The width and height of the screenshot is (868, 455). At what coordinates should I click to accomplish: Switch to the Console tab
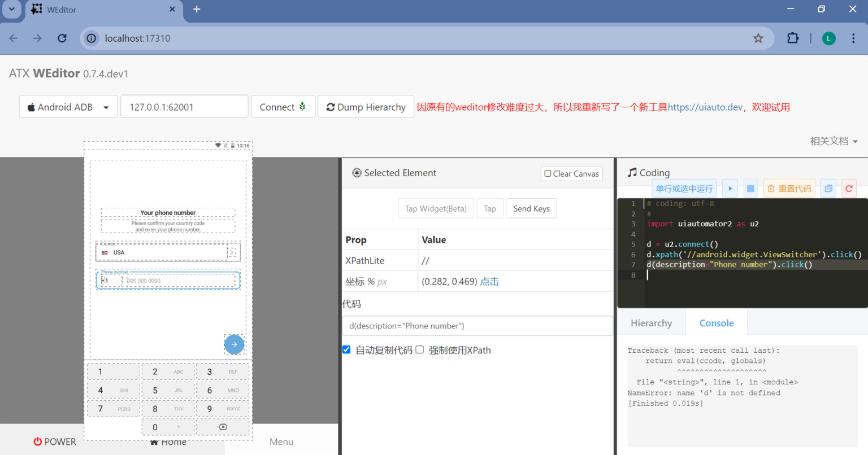click(717, 323)
